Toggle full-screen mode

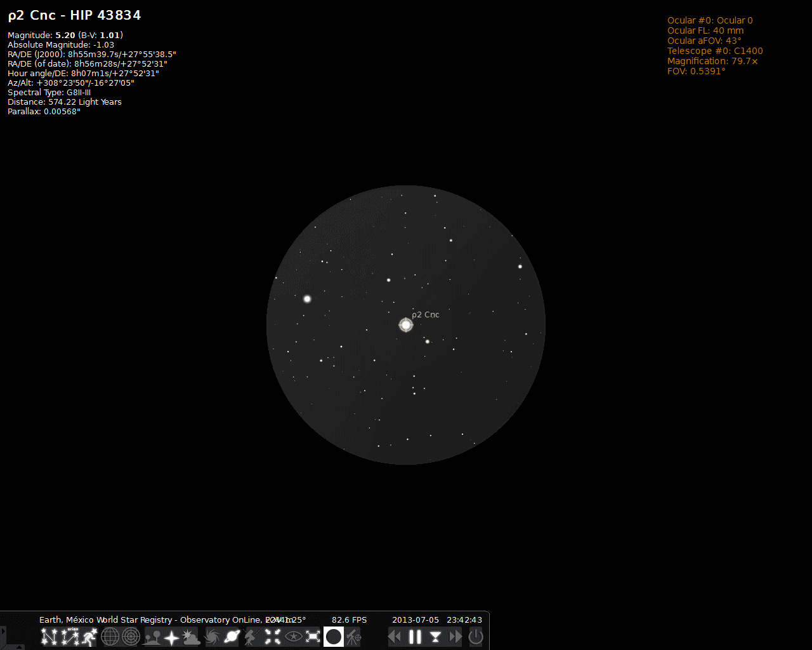313,637
